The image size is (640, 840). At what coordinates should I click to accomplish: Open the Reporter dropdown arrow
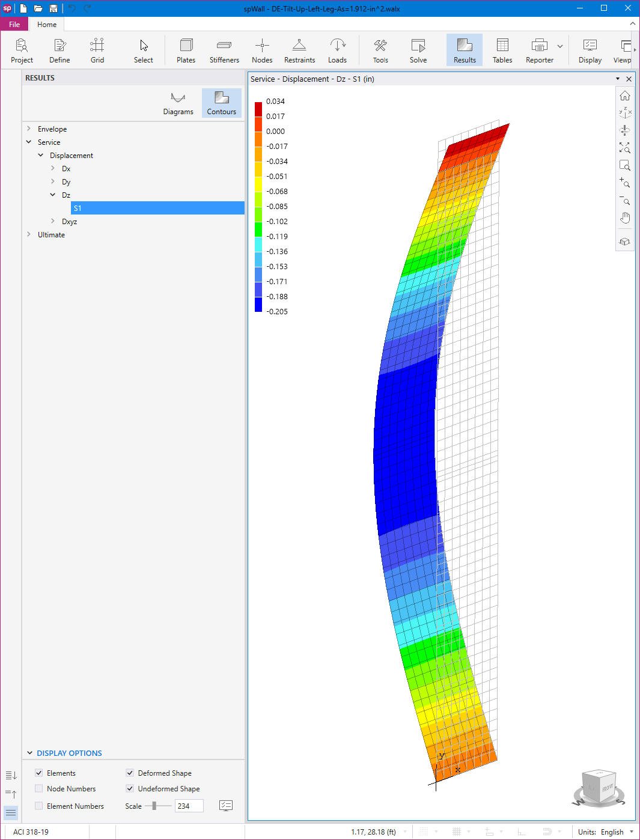pos(560,46)
